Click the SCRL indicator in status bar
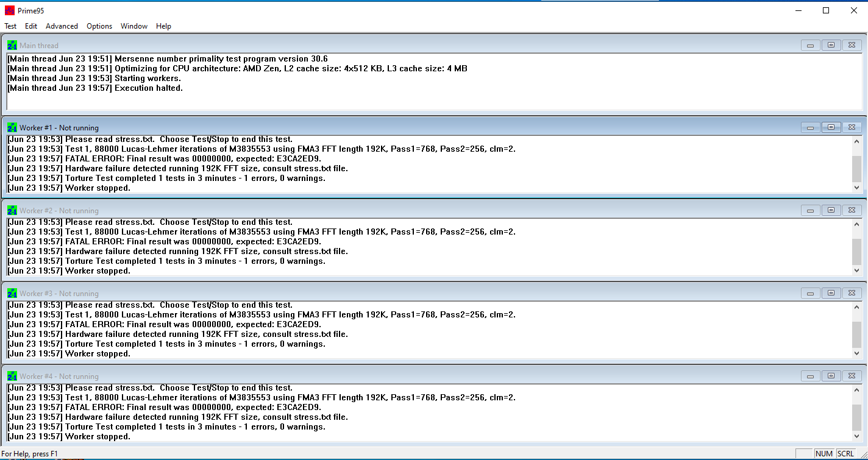Screen dimensions: 868x460 point(845,454)
